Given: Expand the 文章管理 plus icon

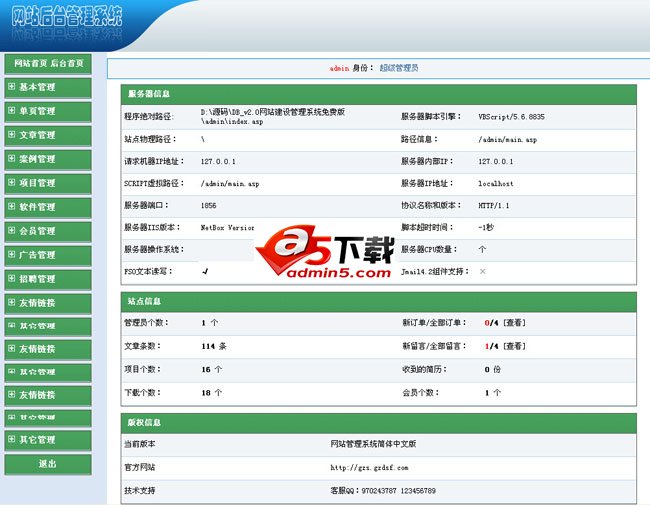Looking at the screenshot, I should pyautogui.click(x=12, y=134).
